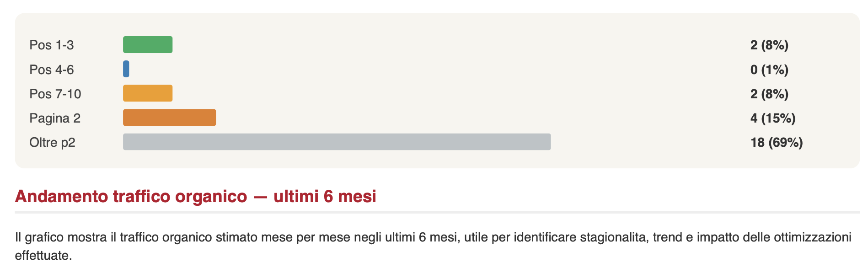868x268 pixels.
Task: Click the ultimi 6 mesi heading text
Action: pyautogui.click(x=325, y=196)
